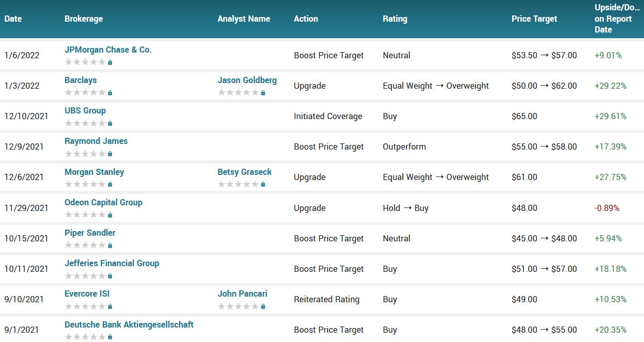
Task: Click the lock icon under Odeon Capital Group
Action: coord(110,215)
